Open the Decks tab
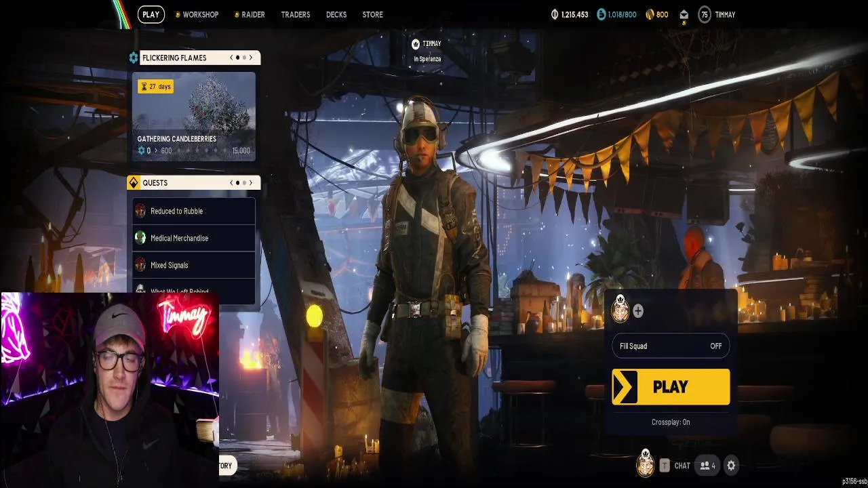 coord(336,14)
